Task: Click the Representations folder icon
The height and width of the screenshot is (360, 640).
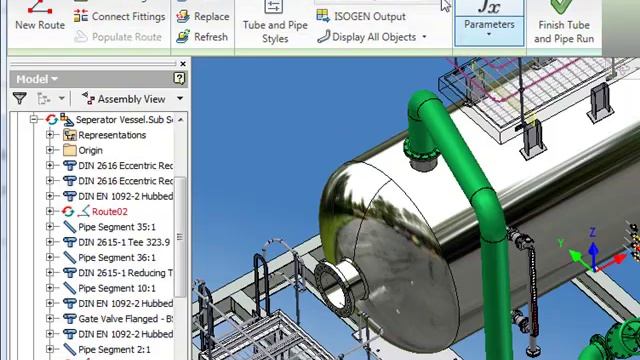Action: tap(70, 135)
